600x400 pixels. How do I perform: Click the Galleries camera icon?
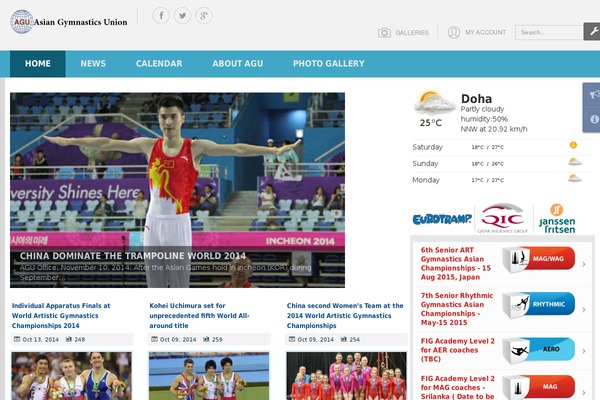pyautogui.click(x=385, y=33)
